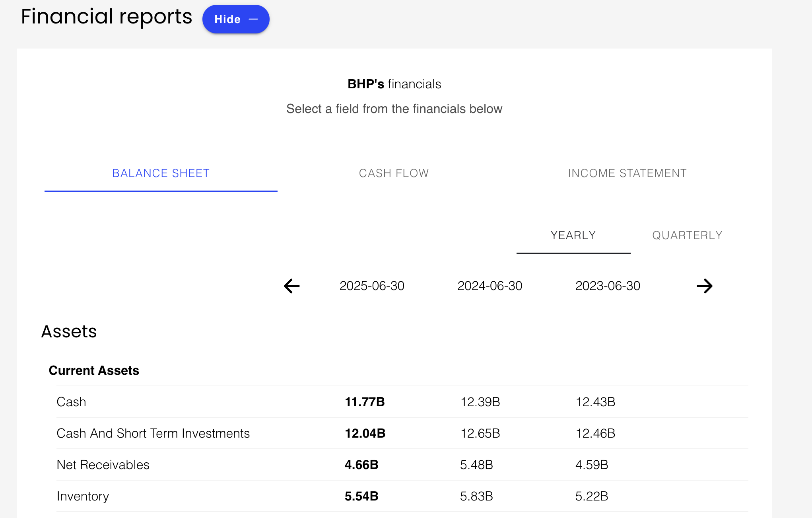Click the Assets section heading

(x=69, y=331)
